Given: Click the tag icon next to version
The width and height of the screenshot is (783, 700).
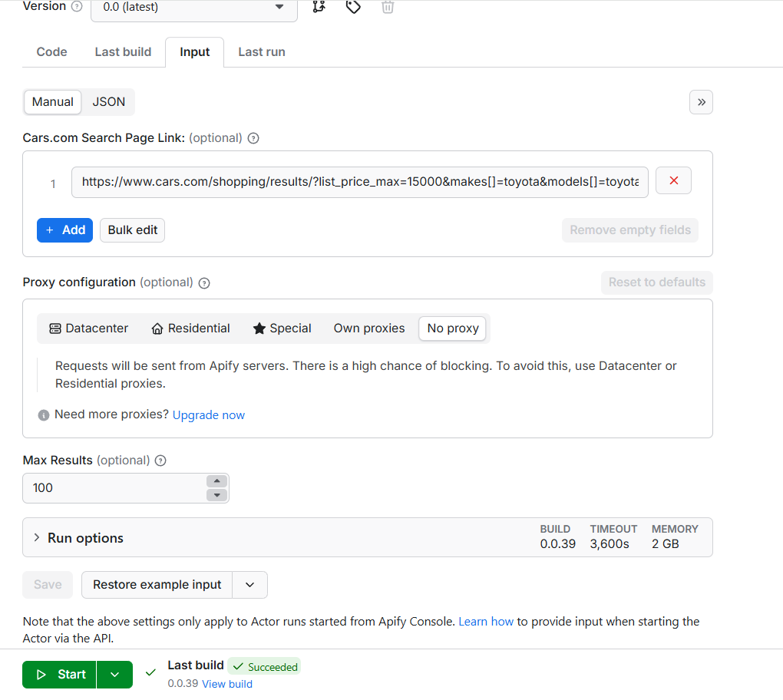Looking at the screenshot, I should (x=353, y=8).
